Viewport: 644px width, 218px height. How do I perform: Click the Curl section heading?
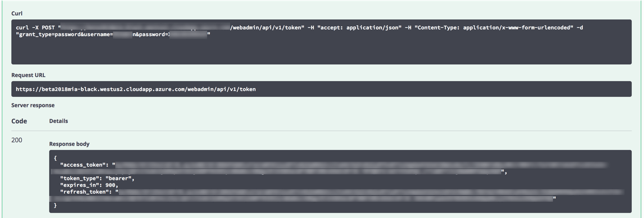pos(17,14)
